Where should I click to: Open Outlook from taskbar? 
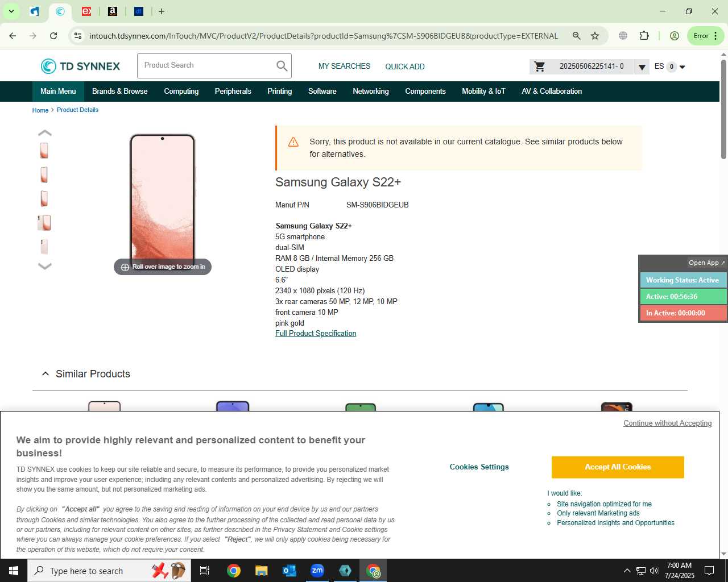(x=289, y=571)
